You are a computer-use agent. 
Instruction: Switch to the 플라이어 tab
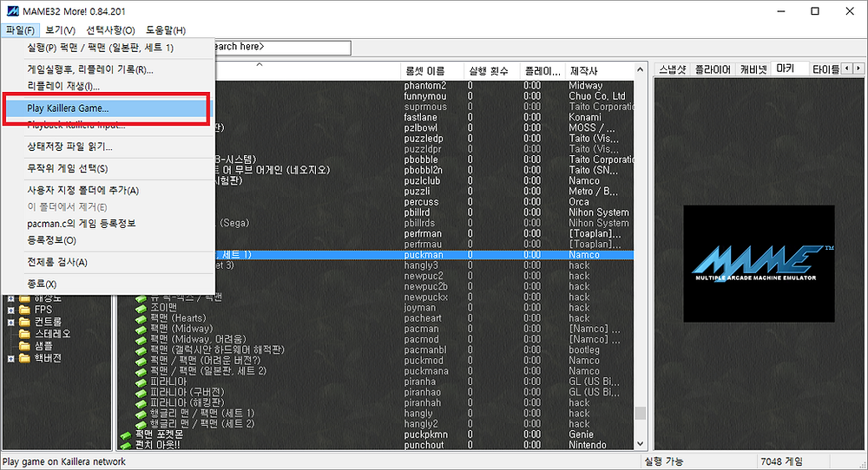tap(713, 69)
